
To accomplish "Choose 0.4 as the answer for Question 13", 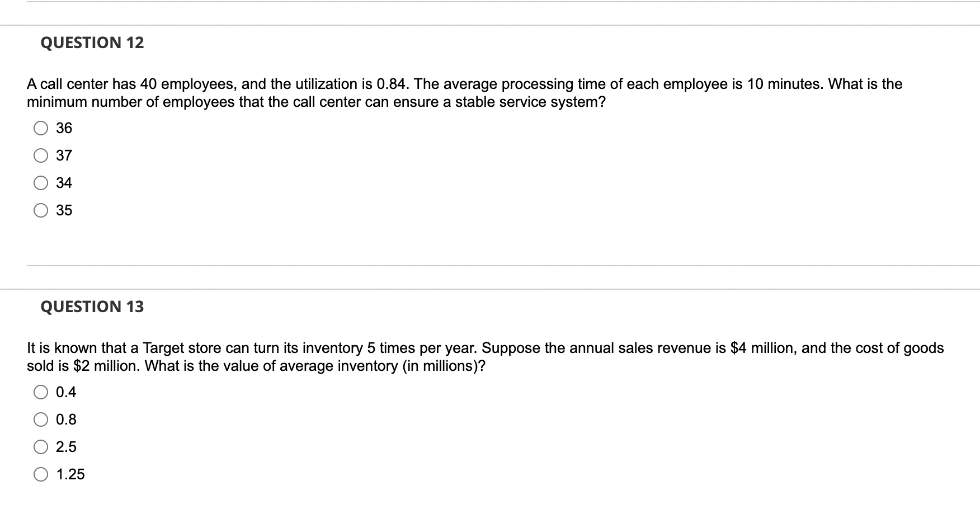I will click(40, 392).
